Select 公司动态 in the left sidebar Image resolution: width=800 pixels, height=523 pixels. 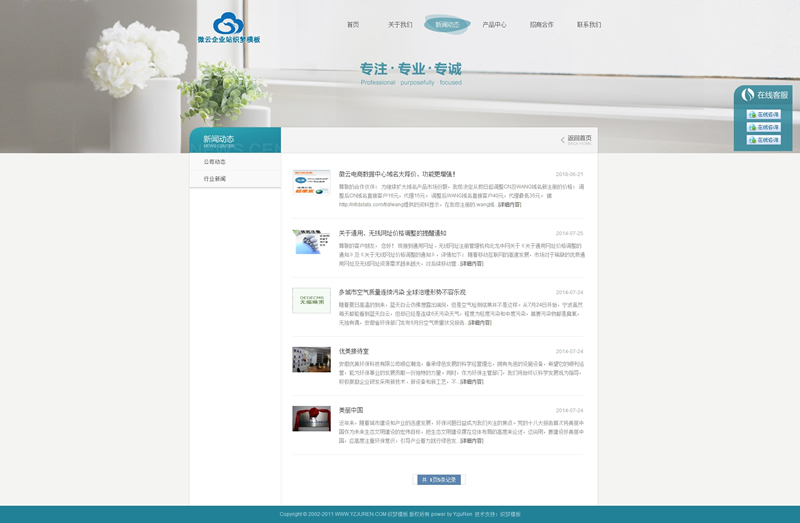[215, 161]
